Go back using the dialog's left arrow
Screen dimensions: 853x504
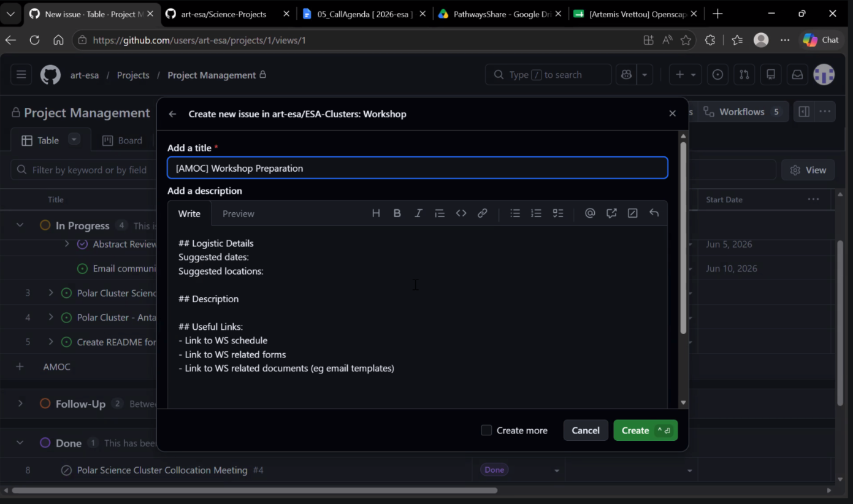(173, 114)
